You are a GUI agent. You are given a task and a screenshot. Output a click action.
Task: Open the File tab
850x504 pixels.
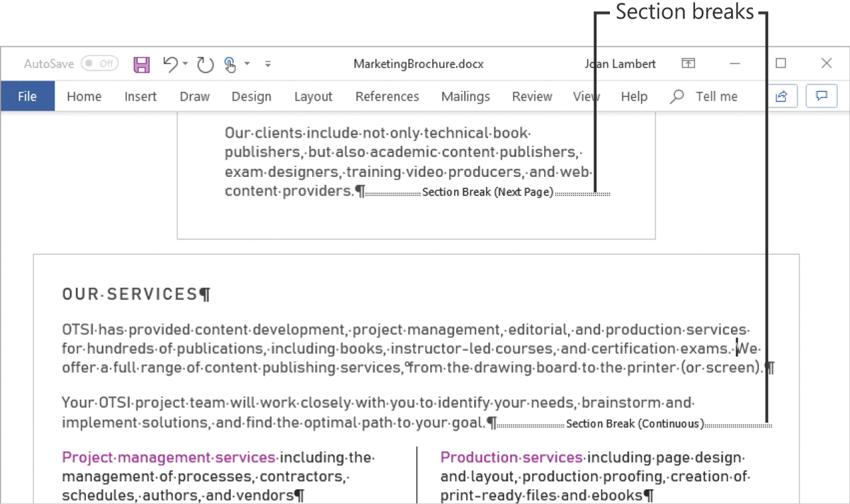coord(28,96)
